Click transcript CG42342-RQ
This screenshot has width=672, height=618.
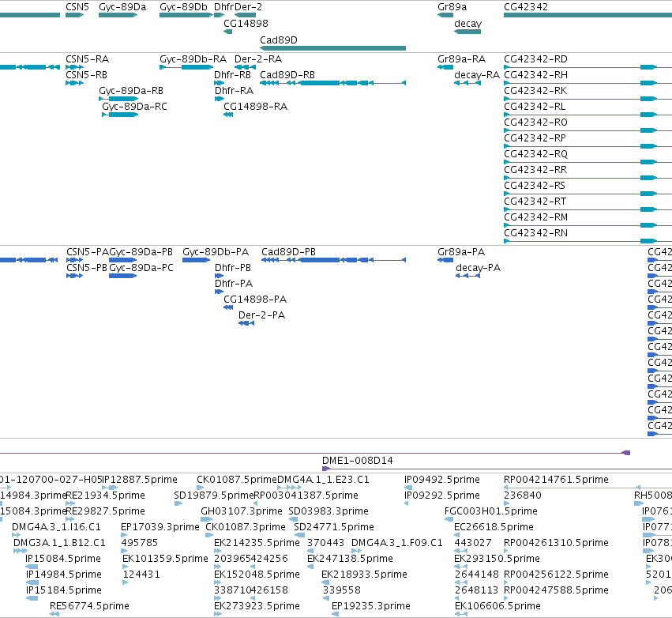pos(535,154)
